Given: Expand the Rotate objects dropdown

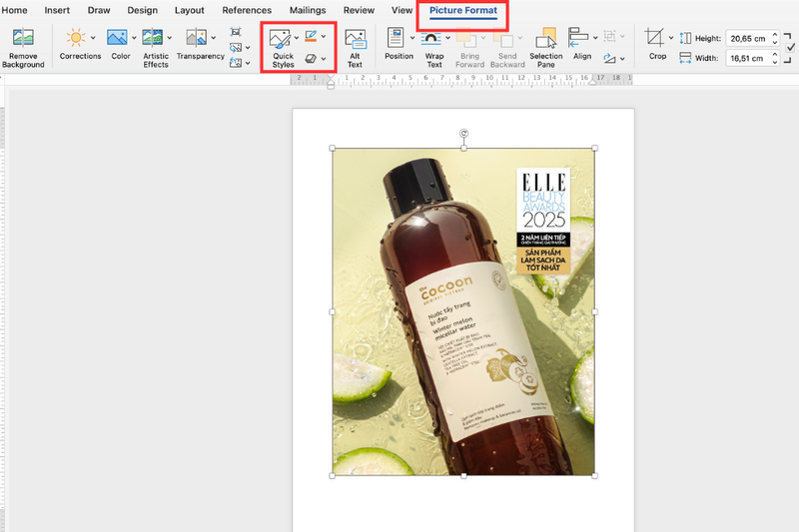Looking at the screenshot, I should point(623,59).
